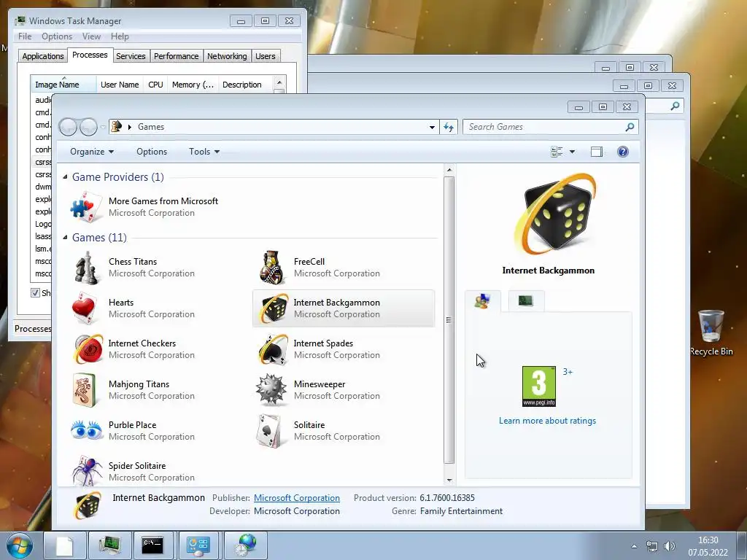Viewport: 747px width, 560px height.
Task: Click the volume speaker tray icon
Action: click(x=670, y=546)
